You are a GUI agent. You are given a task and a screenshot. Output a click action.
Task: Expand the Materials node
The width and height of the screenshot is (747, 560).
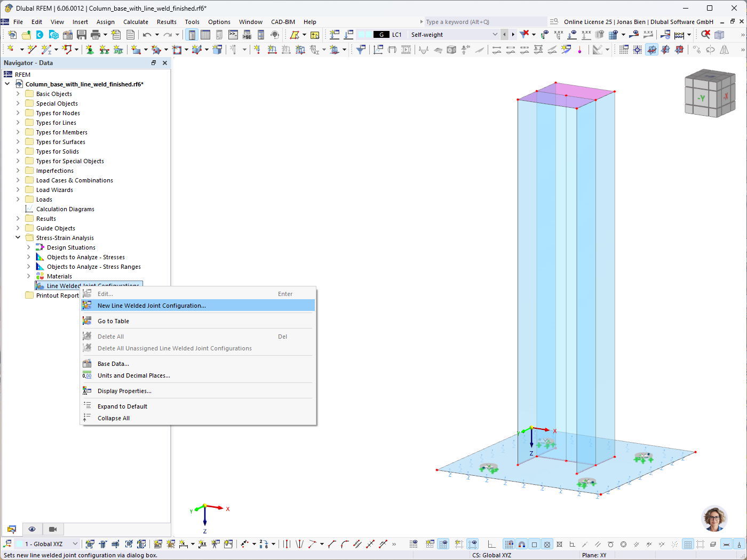coord(29,276)
